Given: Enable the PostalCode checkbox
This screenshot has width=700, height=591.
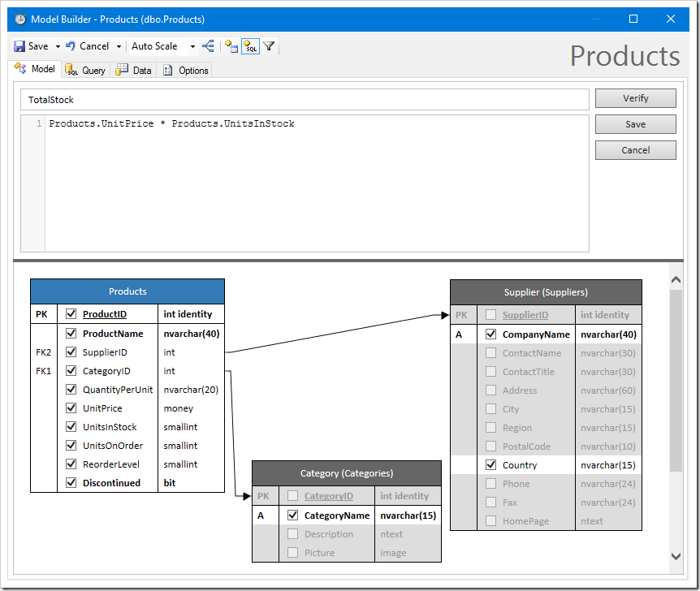Looking at the screenshot, I should pos(490,446).
